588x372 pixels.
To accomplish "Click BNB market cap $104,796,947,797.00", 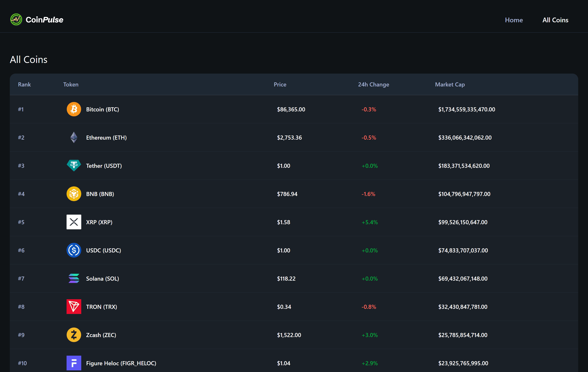I will click(464, 194).
